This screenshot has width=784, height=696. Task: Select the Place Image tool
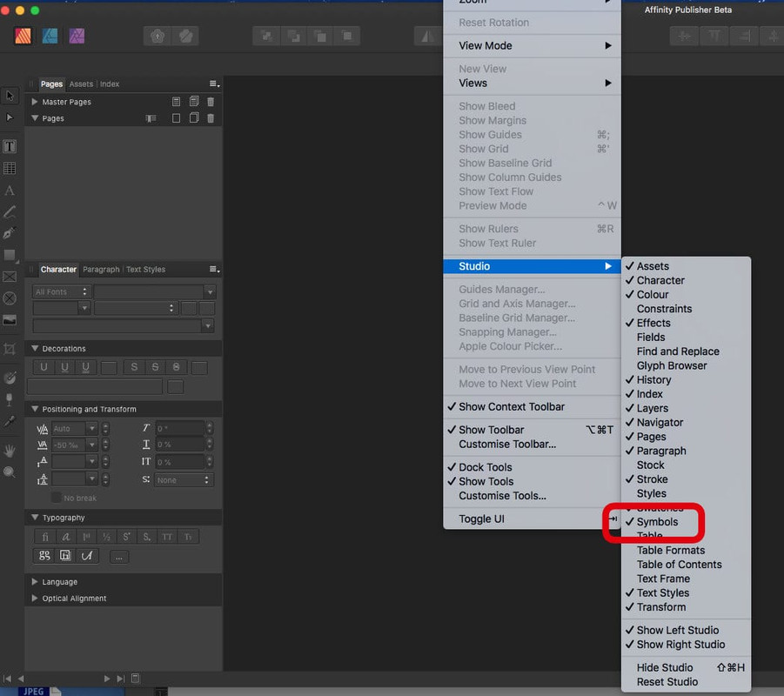(x=10, y=320)
